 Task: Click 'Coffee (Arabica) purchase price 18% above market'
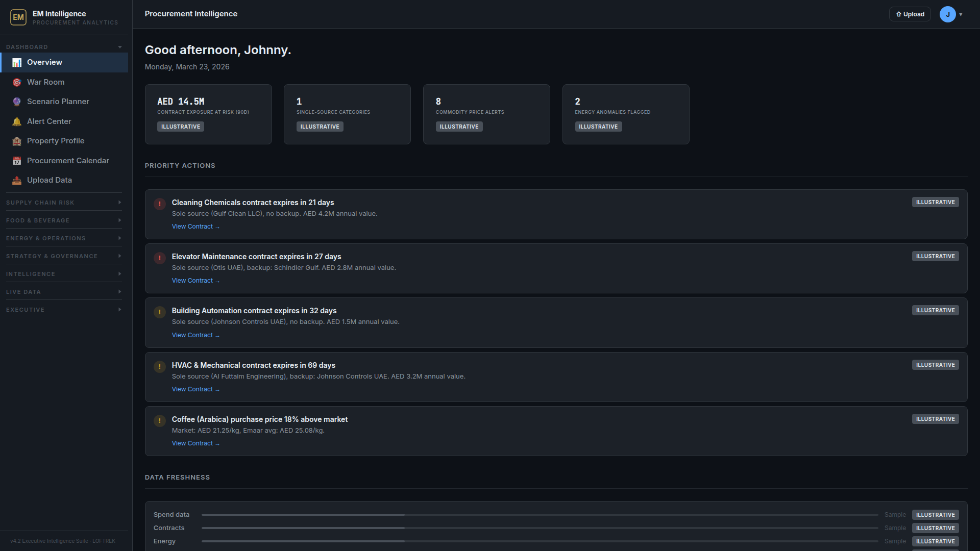click(260, 419)
